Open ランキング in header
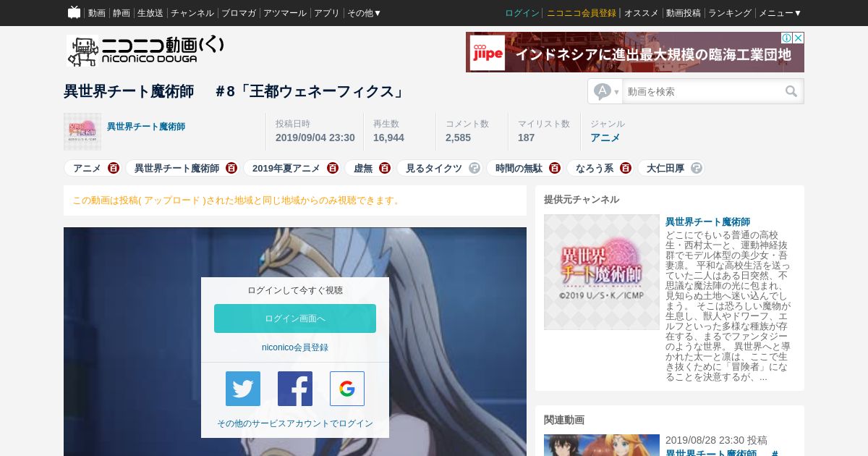868x456 pixels. coord(730,13)
